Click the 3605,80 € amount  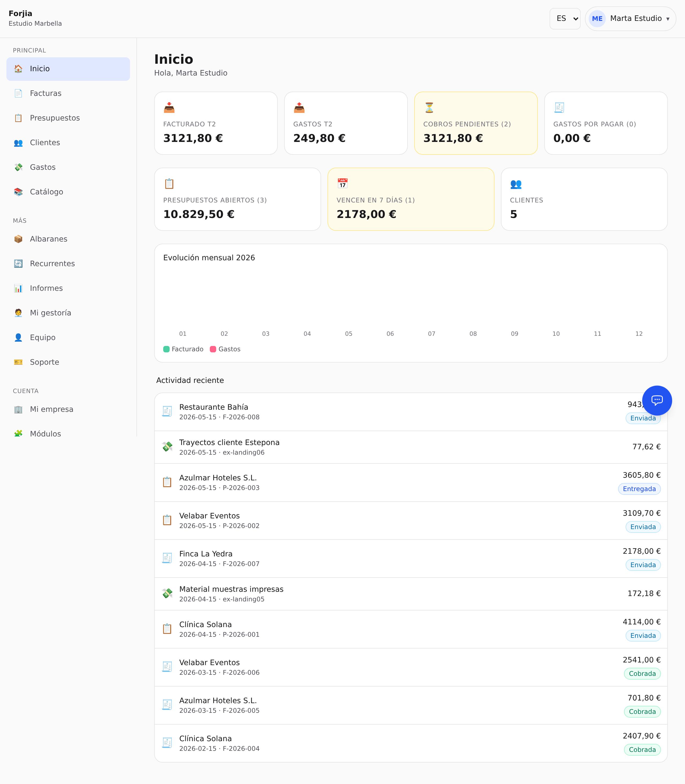tap(641, 475)
